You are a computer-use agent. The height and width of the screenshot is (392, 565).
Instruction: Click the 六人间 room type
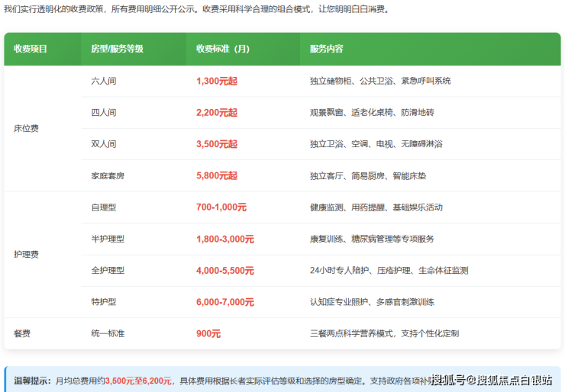tap(103, 81)
